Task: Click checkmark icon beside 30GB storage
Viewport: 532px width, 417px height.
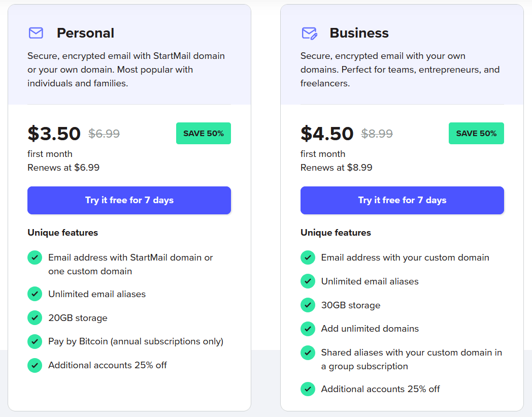Action: [x=308, y=305]
